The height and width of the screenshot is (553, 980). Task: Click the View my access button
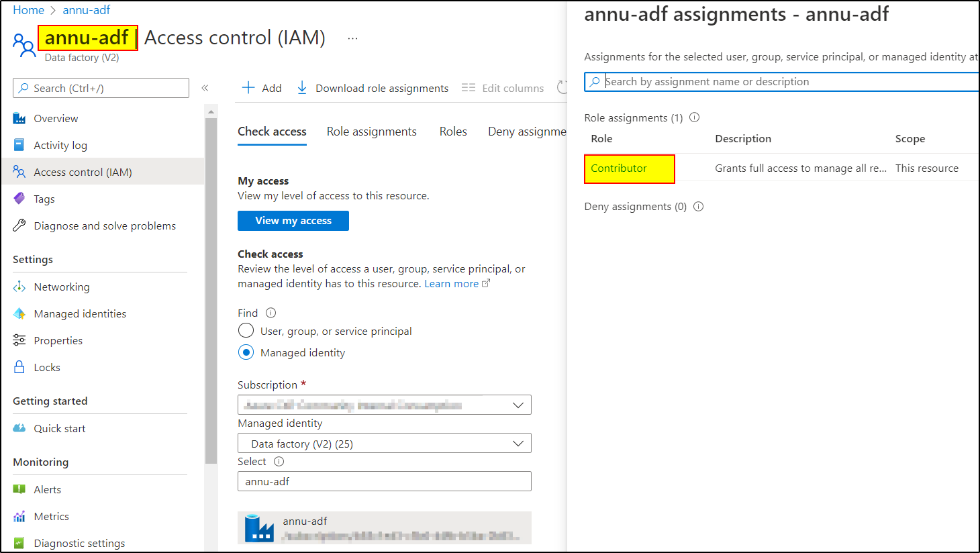(293, 221)
